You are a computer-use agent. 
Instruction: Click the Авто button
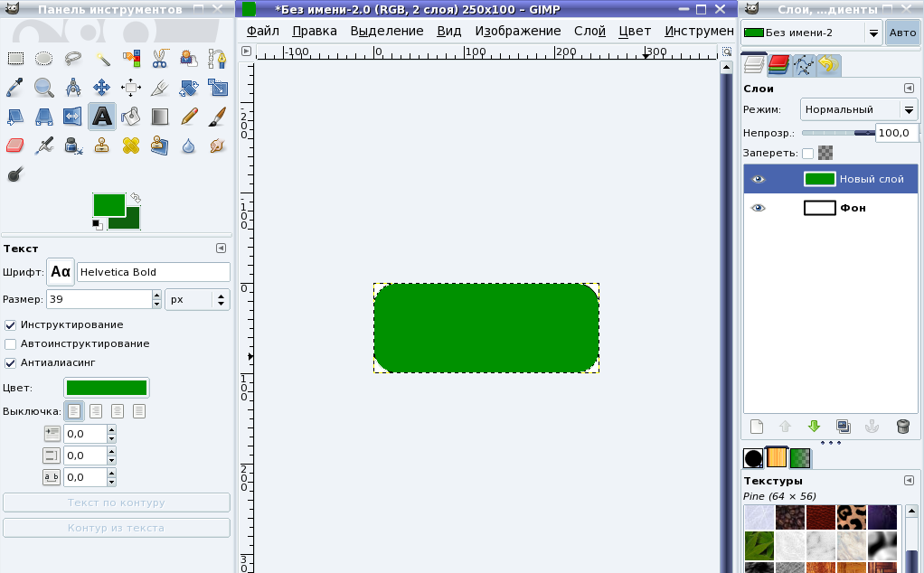pyautogui.click(x=902, y=33)
